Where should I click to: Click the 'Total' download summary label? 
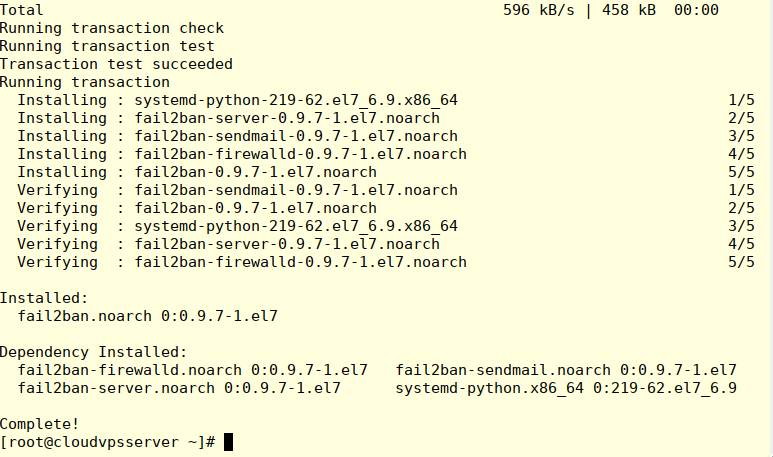(22, 10)
